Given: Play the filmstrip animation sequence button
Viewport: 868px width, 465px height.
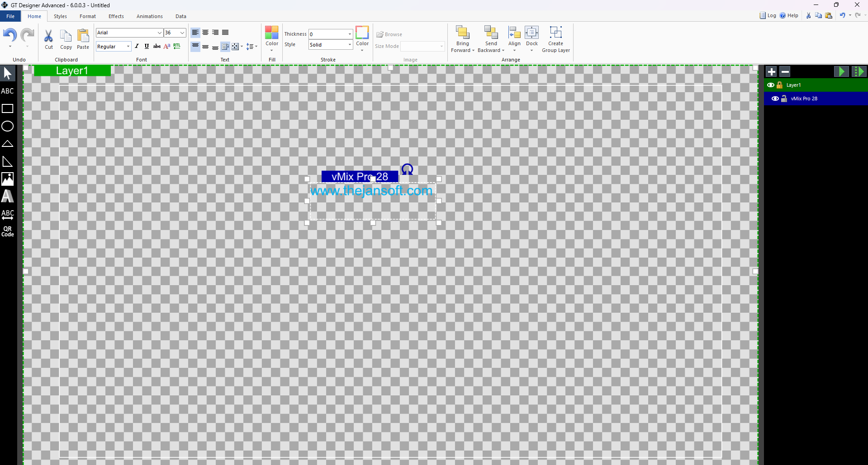Looking at the screenshot, I should tap(859, 71).
